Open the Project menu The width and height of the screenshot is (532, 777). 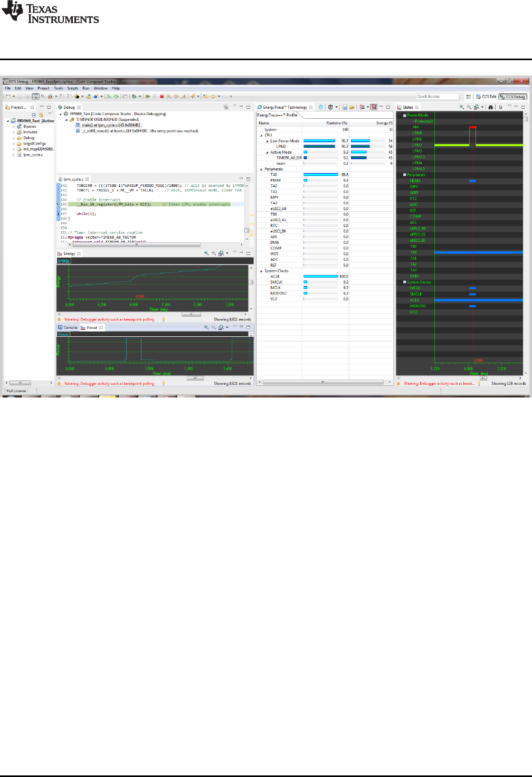[x=43, y=89]
